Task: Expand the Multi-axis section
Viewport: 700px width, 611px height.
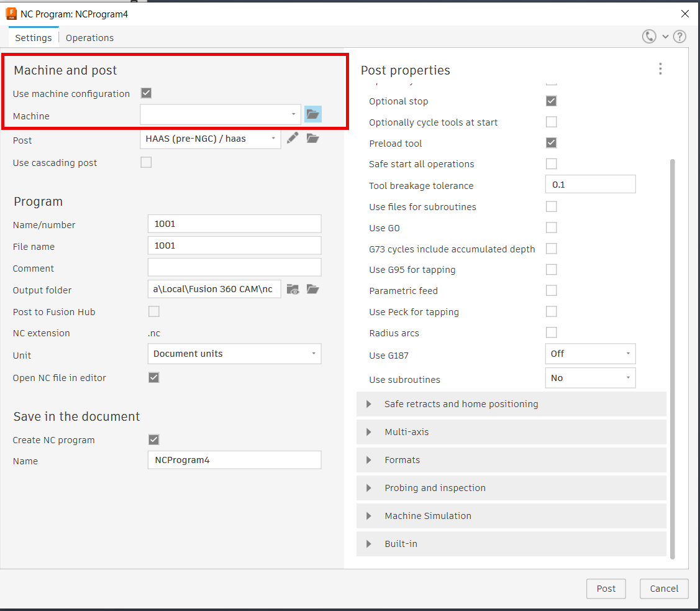Action: pos(511,432)
